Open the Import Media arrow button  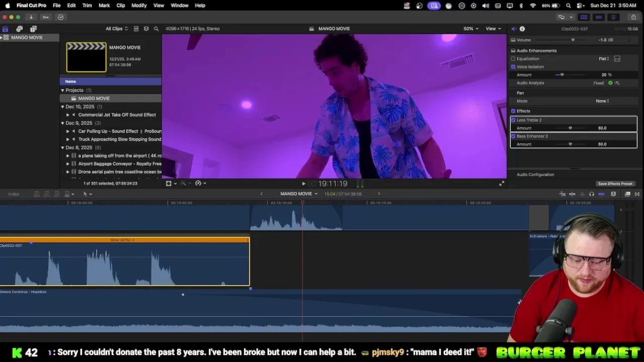pyautogui.click(x=31, y=17)
